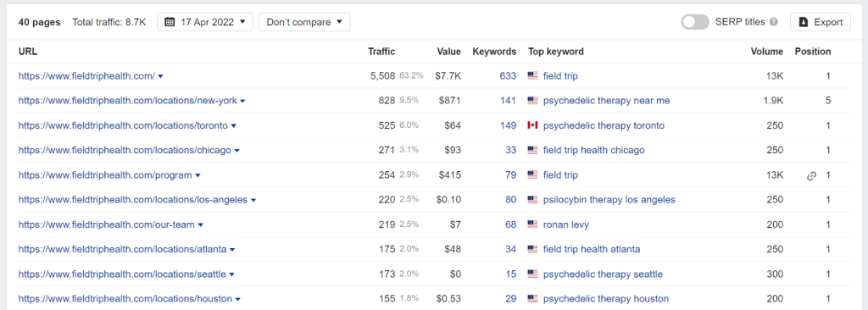
Task: Click the SERP titles help question icon
Action: click(x=774, y=22)
